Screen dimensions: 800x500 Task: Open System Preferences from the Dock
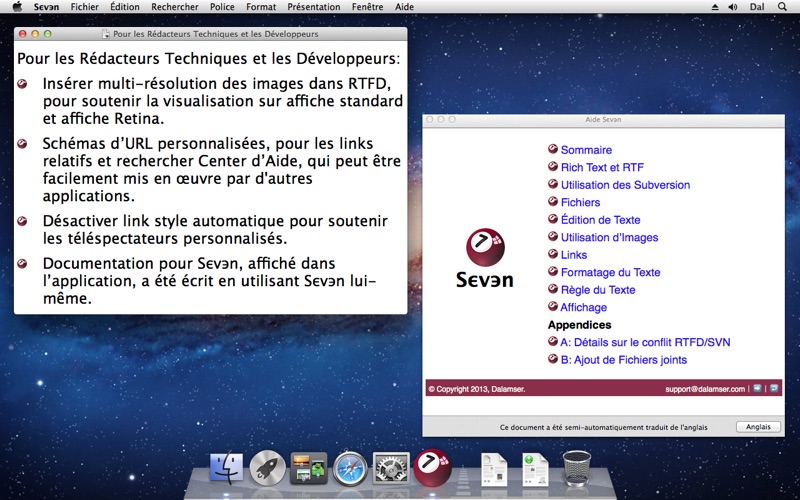pyautogui.click(x=391, y=468)
